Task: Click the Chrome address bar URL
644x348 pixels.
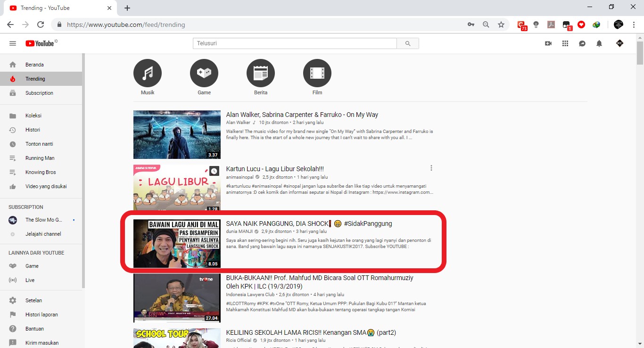Action: pos(126,25)
